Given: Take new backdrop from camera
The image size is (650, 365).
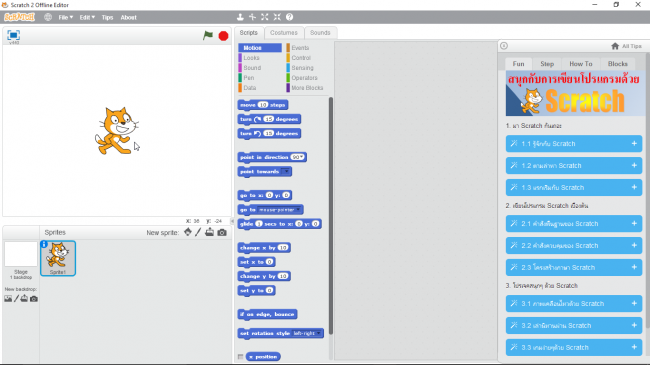Looking at the screenshot, I should [34, 299].
